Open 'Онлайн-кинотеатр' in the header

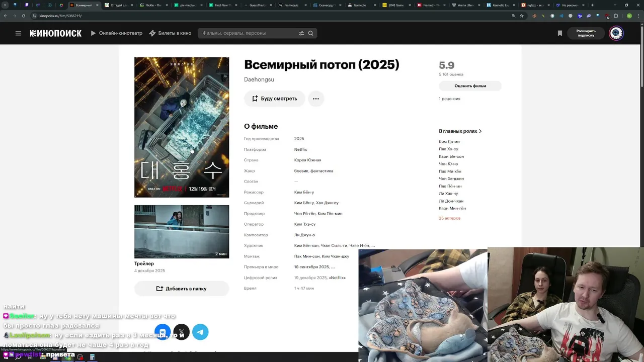coord(117,33)
